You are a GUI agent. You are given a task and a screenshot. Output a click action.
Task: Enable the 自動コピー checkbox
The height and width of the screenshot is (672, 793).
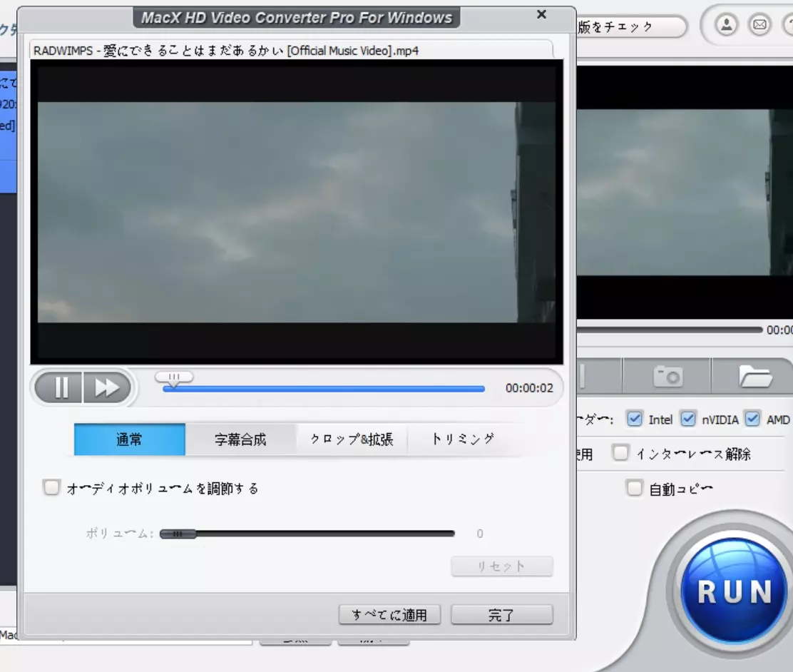[x=634, y=489]
